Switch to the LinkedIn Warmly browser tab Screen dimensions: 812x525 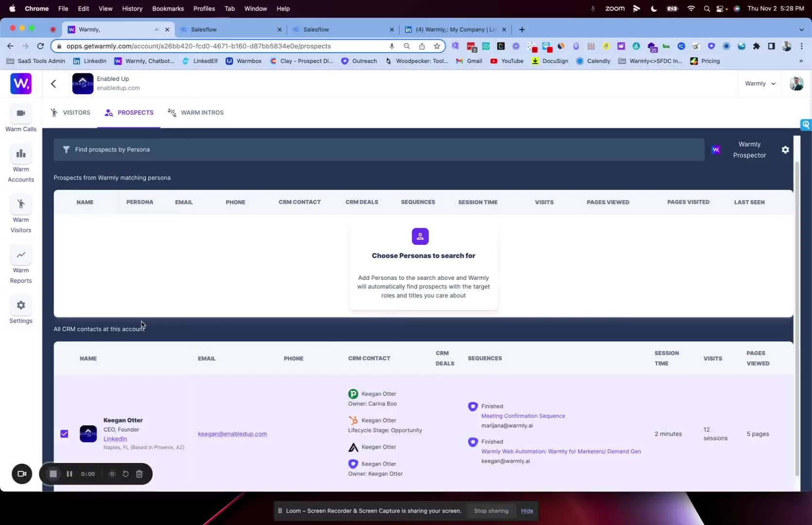tap(455, 30)
